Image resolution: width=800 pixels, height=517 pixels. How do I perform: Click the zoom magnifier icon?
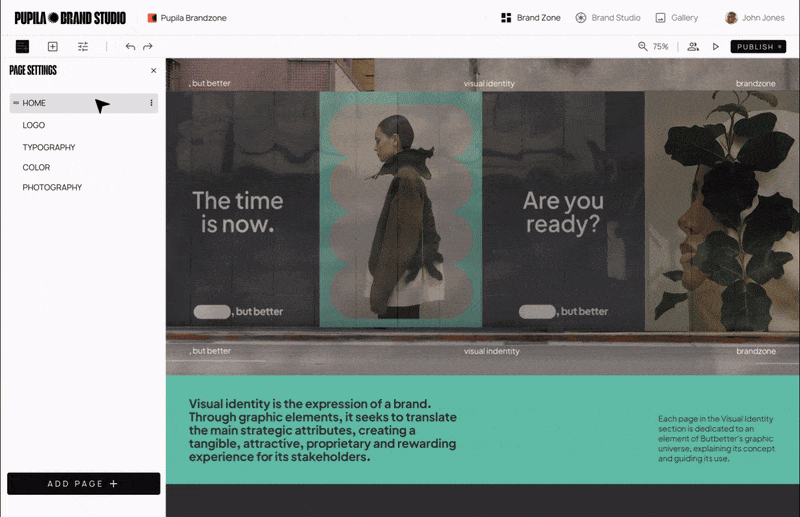(642, 46)
